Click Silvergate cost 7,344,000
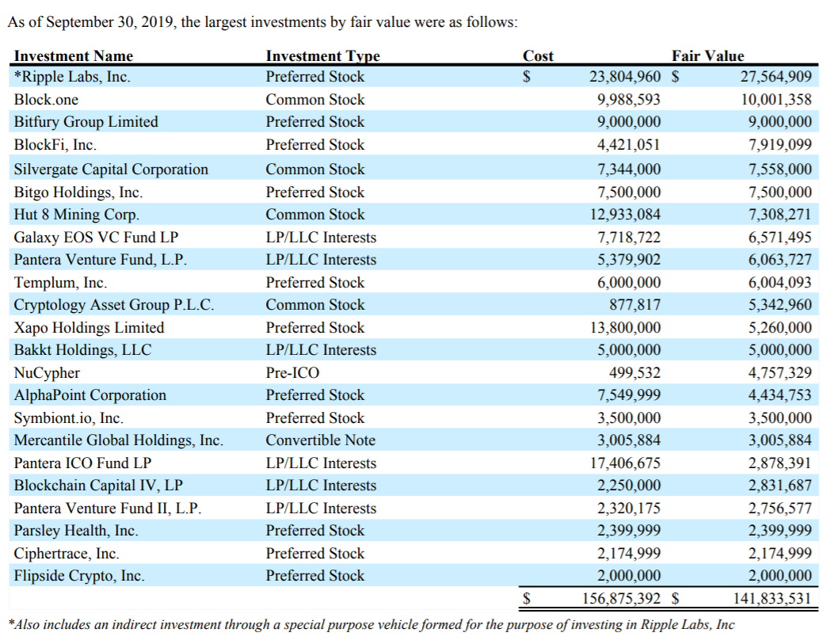The height and width of the screenshot is (644, 823). (629, 169)
